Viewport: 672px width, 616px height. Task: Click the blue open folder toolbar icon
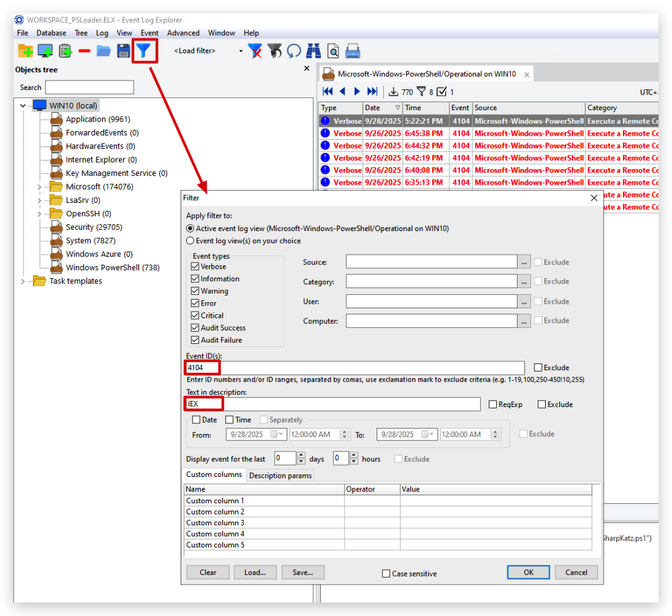pyautogui.click(x=103, y=51)
